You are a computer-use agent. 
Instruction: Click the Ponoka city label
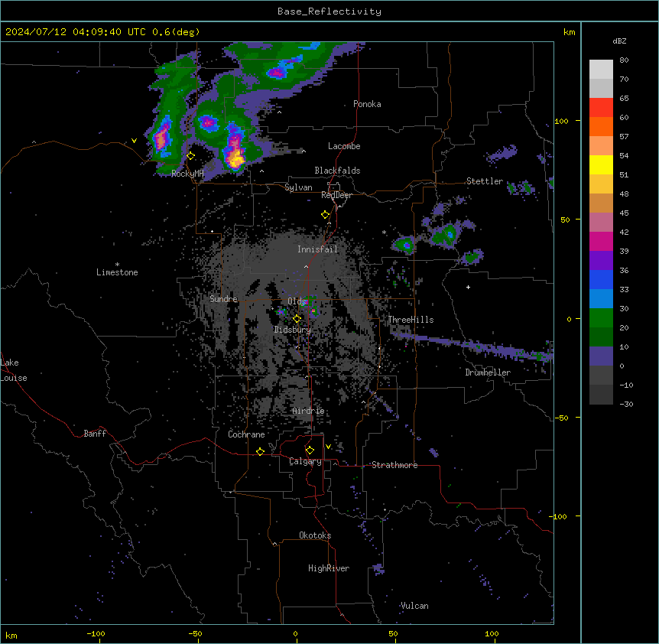(367, 104)
